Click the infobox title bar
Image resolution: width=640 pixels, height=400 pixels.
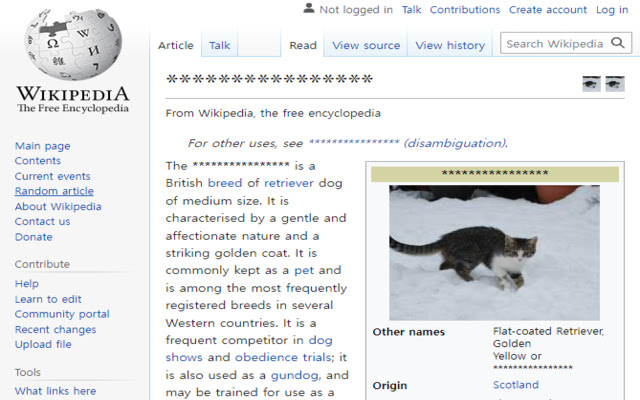point(495,174)
